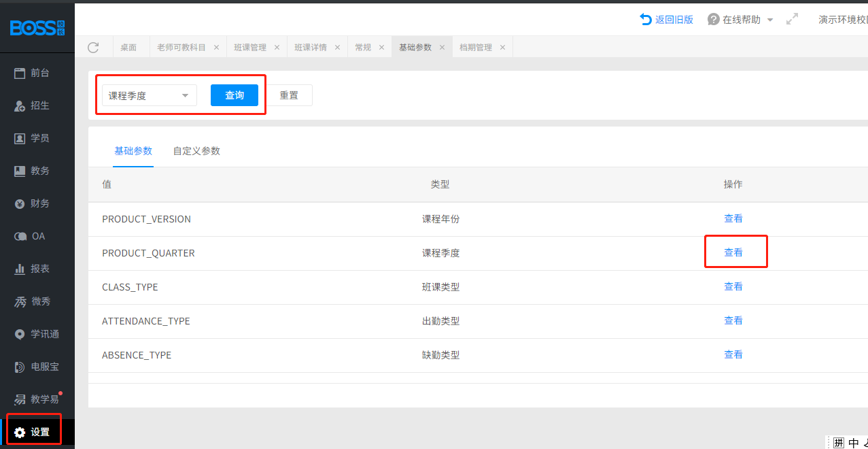Click 查看 for ABSENCE_TYPE

pos(733,354)
